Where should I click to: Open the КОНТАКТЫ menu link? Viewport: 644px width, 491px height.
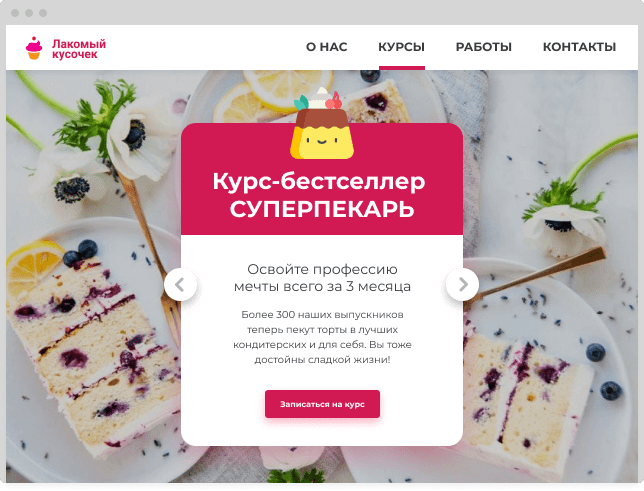[x=579, y=47]
